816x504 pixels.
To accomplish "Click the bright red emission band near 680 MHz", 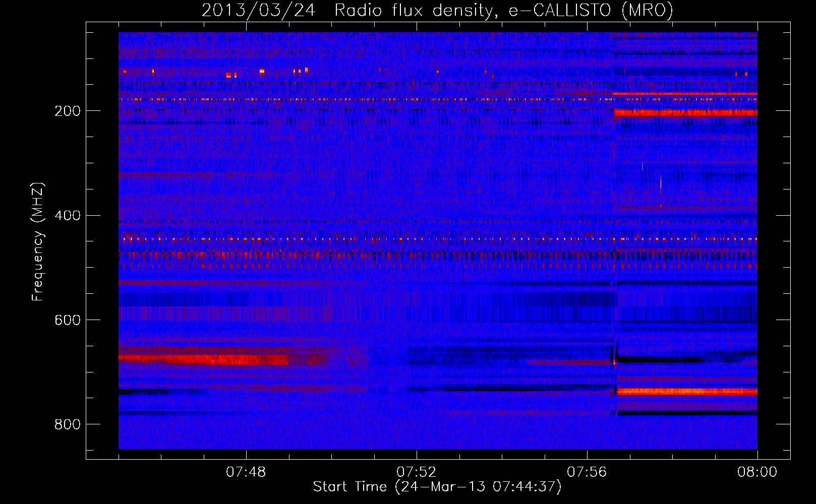I will click(x=203, y=359).
